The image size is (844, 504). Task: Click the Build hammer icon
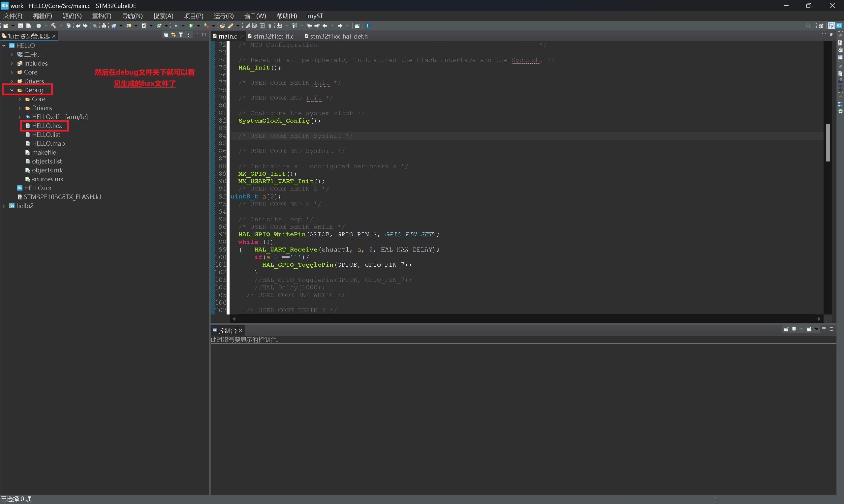(53, 26)
